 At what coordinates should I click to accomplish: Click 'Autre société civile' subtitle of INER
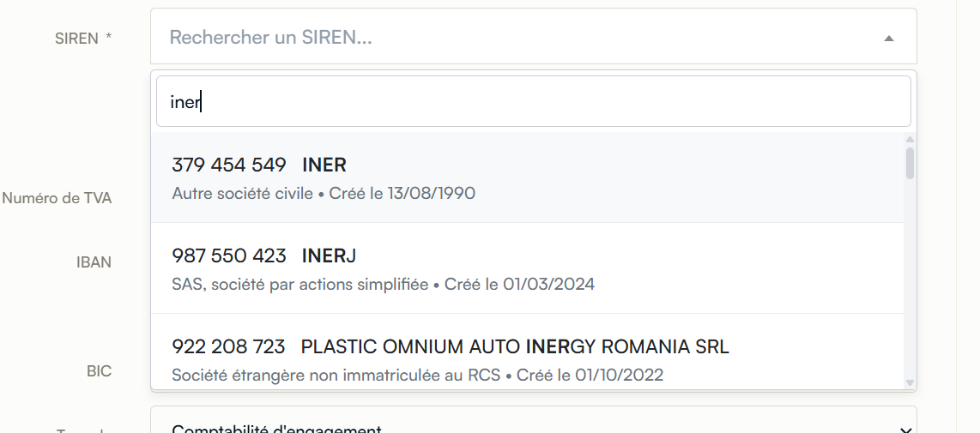tap(243, 193)
